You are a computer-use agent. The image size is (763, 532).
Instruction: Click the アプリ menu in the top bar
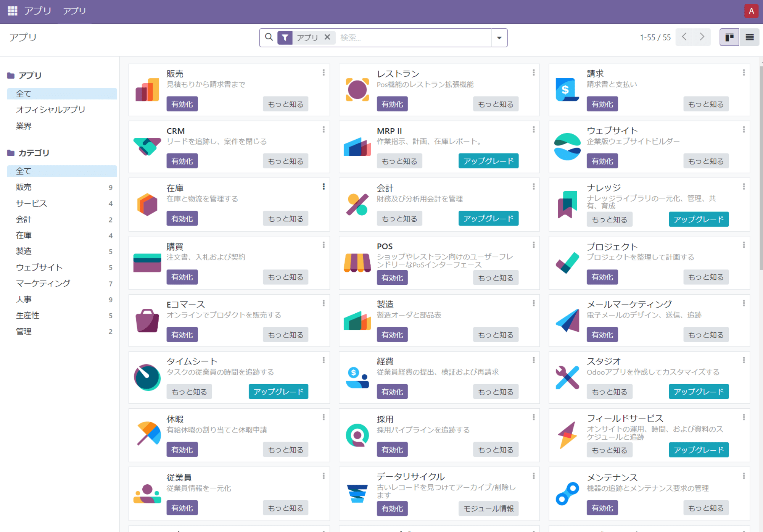(74, 11)
